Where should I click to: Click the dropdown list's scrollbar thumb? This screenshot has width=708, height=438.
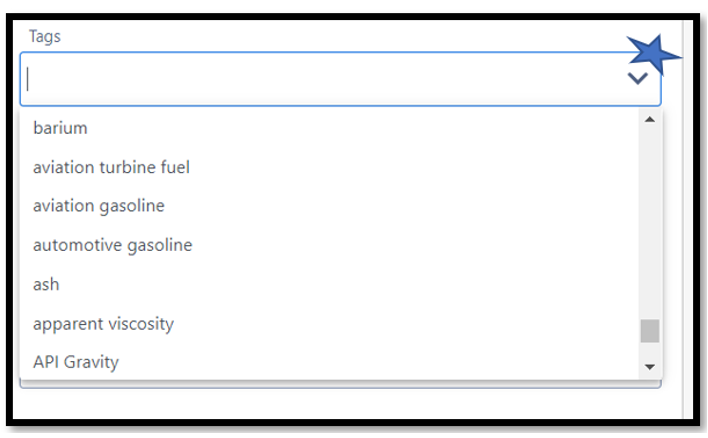coord(650,331)
